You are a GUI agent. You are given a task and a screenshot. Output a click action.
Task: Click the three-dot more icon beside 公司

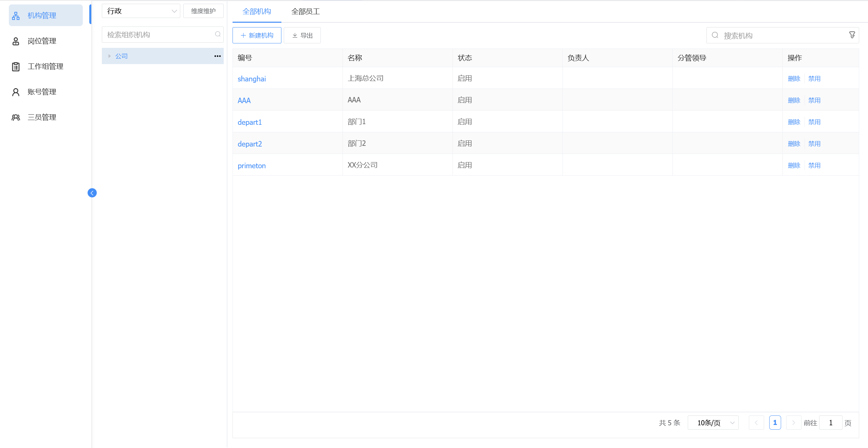pos(217,56)
